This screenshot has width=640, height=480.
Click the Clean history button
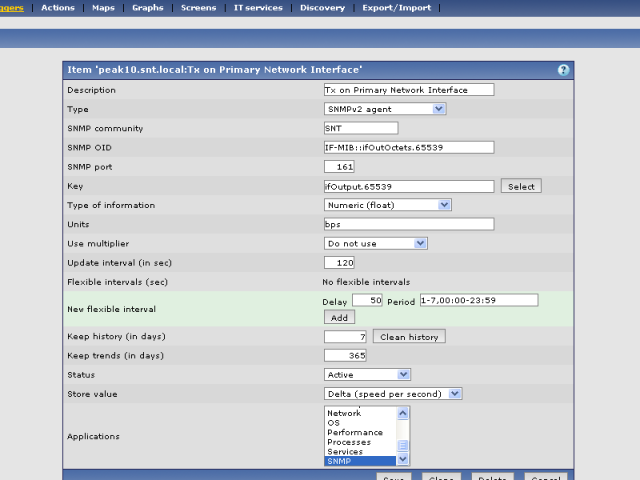[x=409, y=337]
